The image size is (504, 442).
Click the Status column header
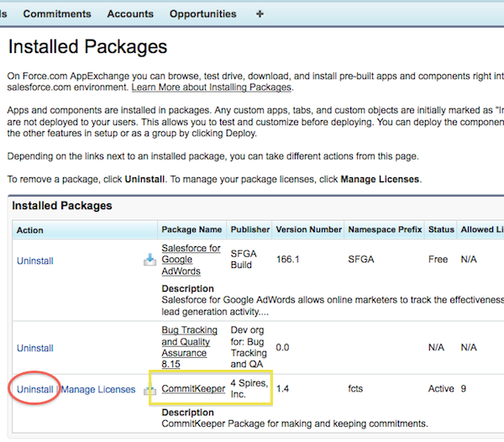click(x=441, y=229)
